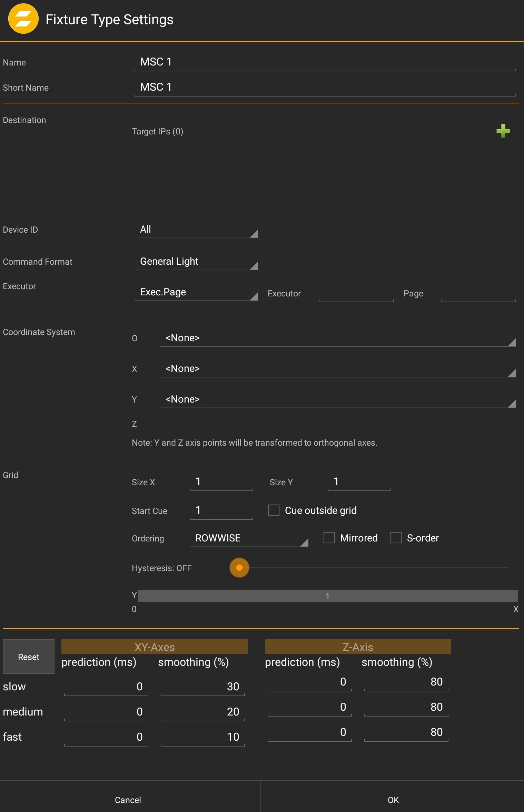Click the Grid Size X field
524x812 pixels.
(x=221, y=482)
